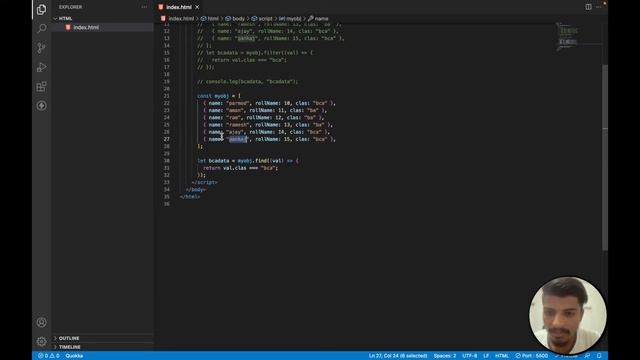Image resolution: width=640 pixels, height=360 pixels.
Task: Click the split editor icon
Action: click(x=588, y=7)
